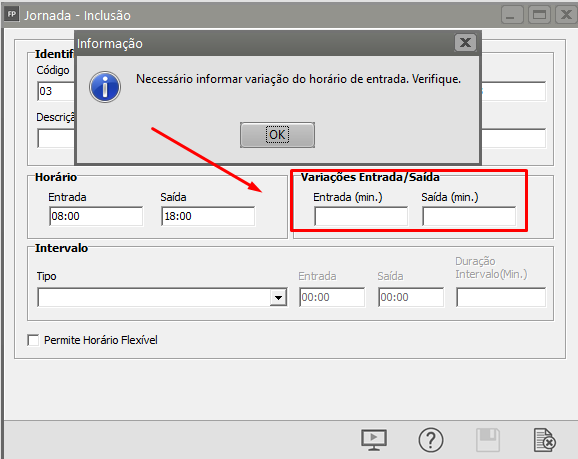Close the Informação dialog with X
578x459 pixels.
click(465, 43)
